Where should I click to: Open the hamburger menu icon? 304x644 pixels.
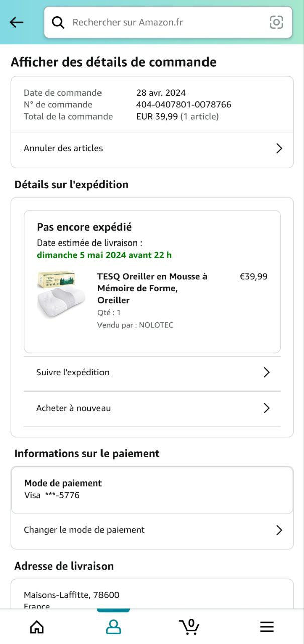point(267,627)
